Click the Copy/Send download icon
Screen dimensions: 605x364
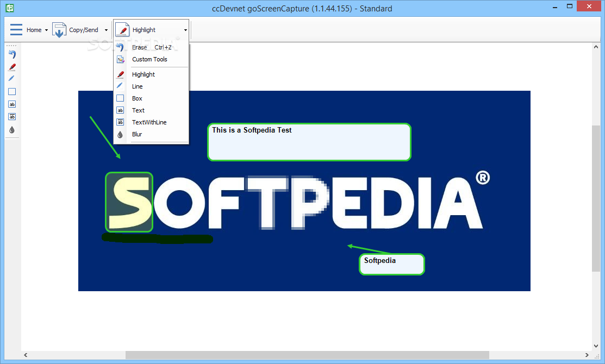coord(59,30)
